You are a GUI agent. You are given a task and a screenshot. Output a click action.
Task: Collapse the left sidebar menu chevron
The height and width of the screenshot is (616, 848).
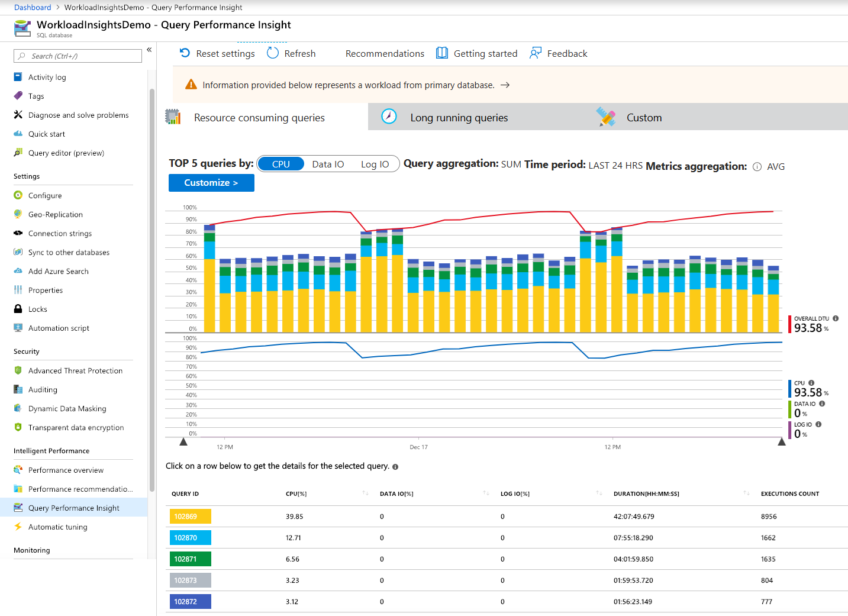pos(149,50)
